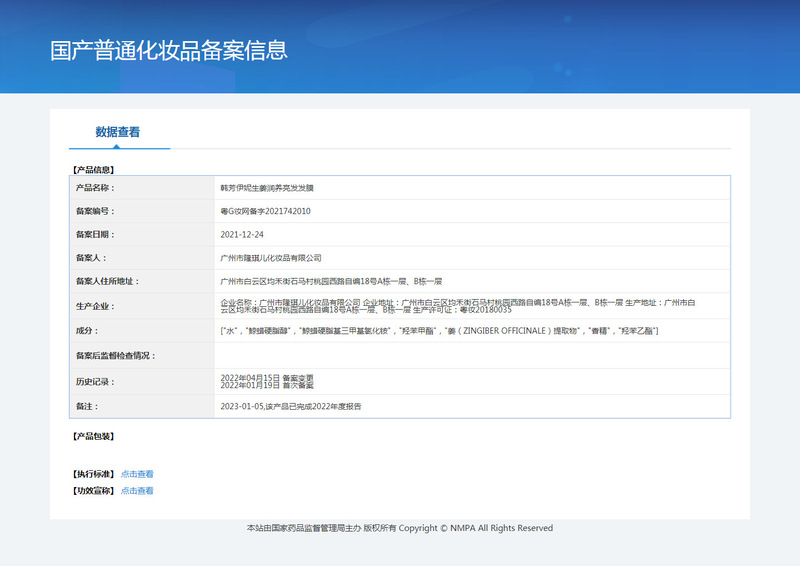The width and height of the screenshot is (800, 566).
Task: Click the 备案人住所地址 row label
Action: (x=108, y=281)
